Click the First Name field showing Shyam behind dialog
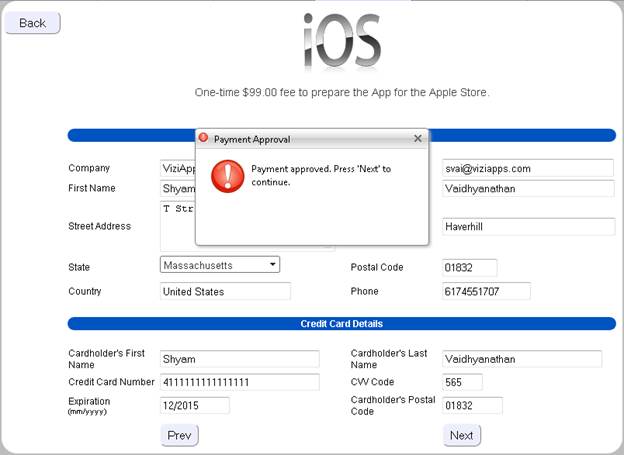Screen dimensions: 624x455 pos(178,188)
